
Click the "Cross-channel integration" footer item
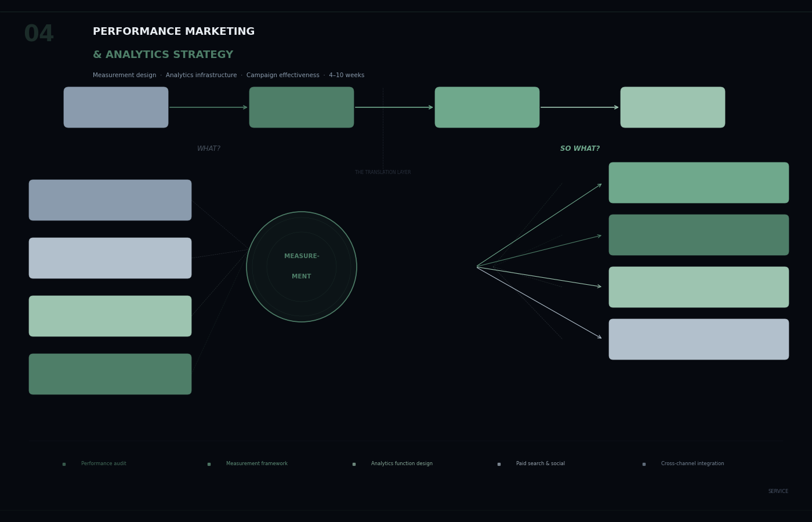pyautogui.click(x=693, y=464)
